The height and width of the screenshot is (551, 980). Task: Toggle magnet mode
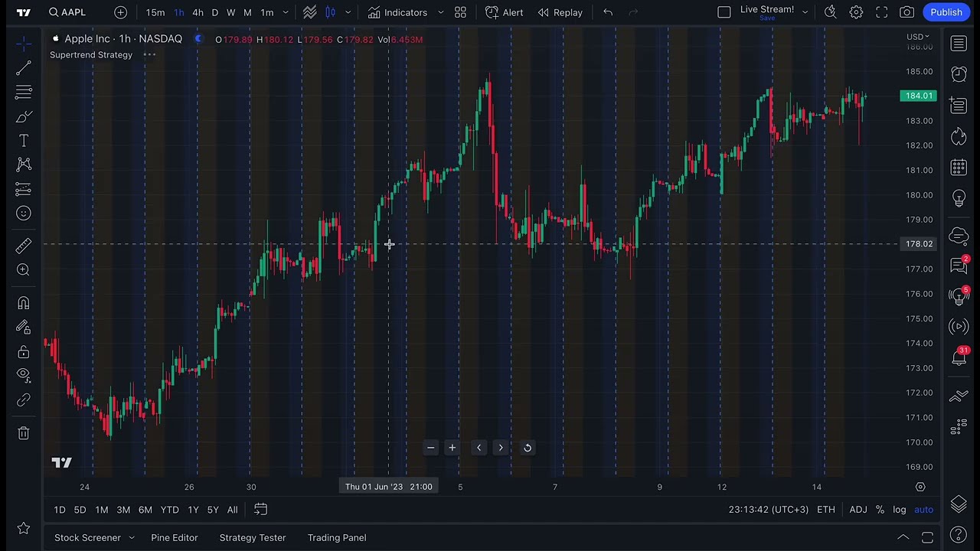point(24,303)
